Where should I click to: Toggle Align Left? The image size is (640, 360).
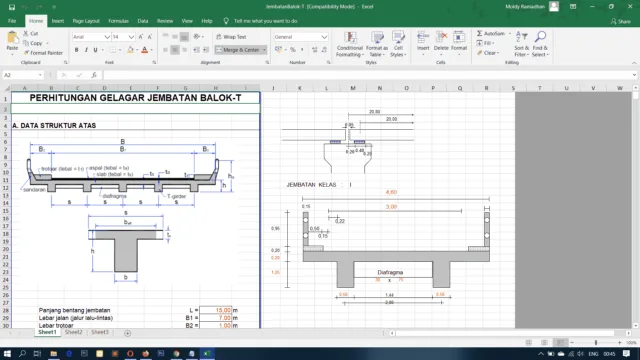pyautogui.click(x=165, y=50)
